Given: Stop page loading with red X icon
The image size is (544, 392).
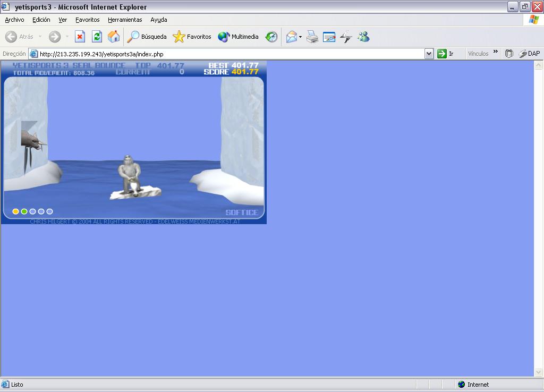Looking at the screenshot, I should tap(80, 37).
